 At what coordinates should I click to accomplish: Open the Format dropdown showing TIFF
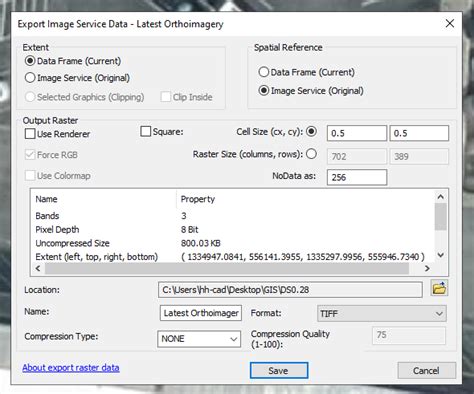pos(382,314)
